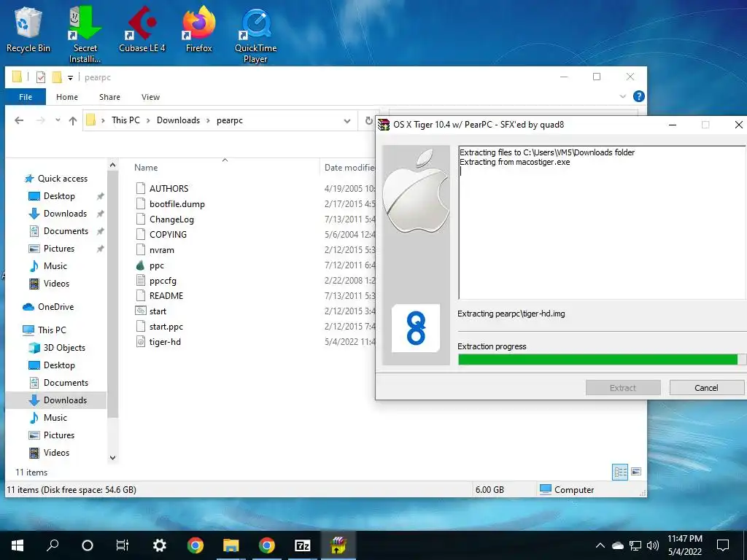Open pinned Desktop under Quick access
The height and width of the screenshot is (560, 747).
59,195
